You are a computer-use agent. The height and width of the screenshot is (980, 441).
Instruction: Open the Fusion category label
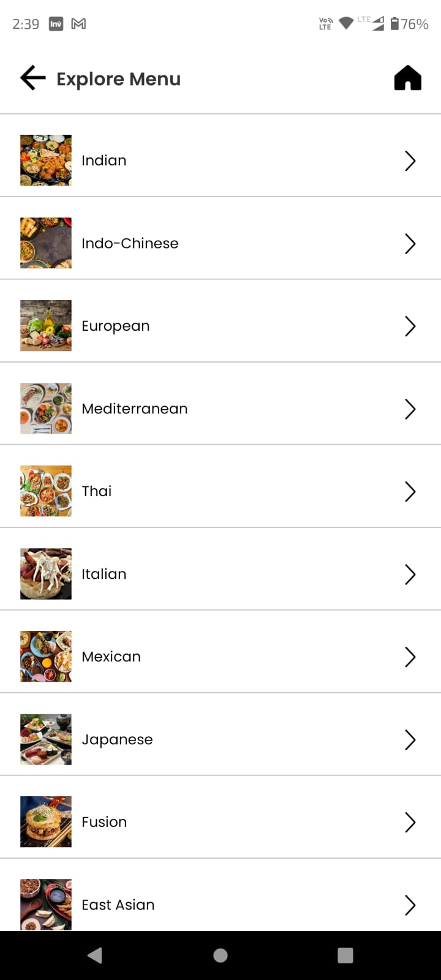pyautogui.click(x=104, y=822)
